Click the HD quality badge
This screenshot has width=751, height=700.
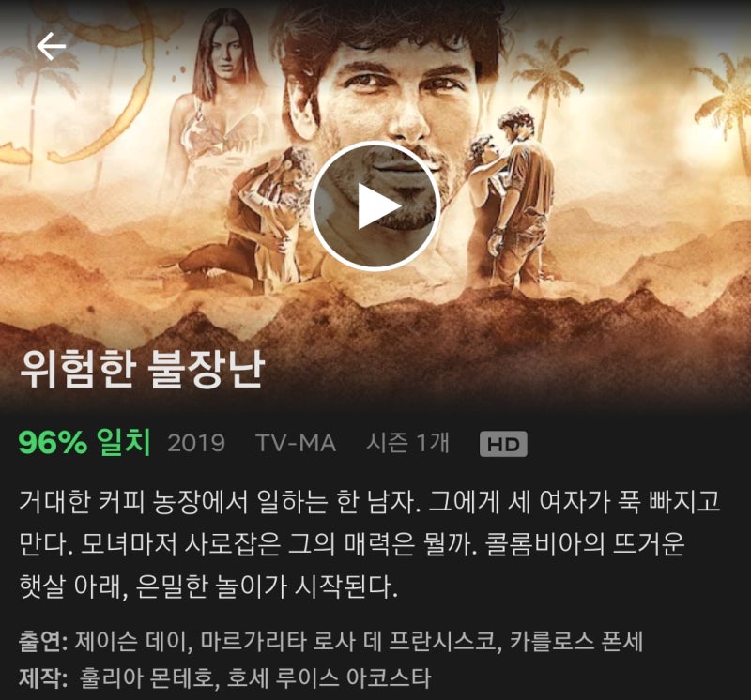pos(503,444)
